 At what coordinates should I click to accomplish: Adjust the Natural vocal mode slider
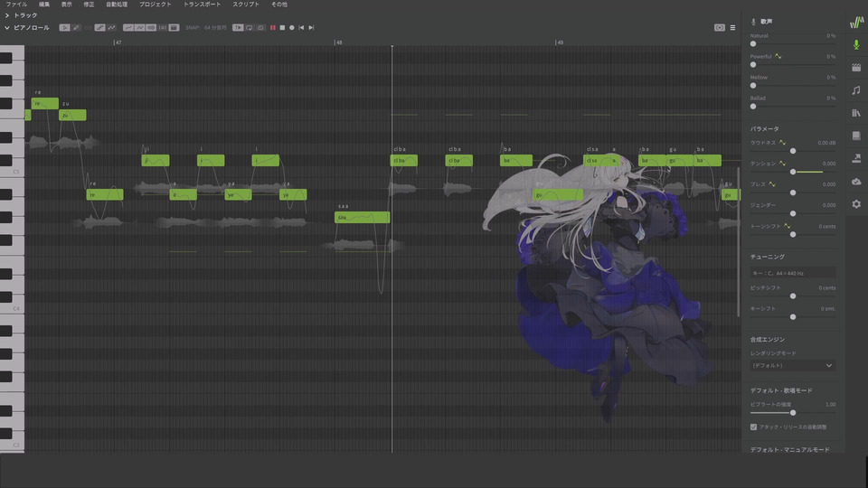point(793,43)
